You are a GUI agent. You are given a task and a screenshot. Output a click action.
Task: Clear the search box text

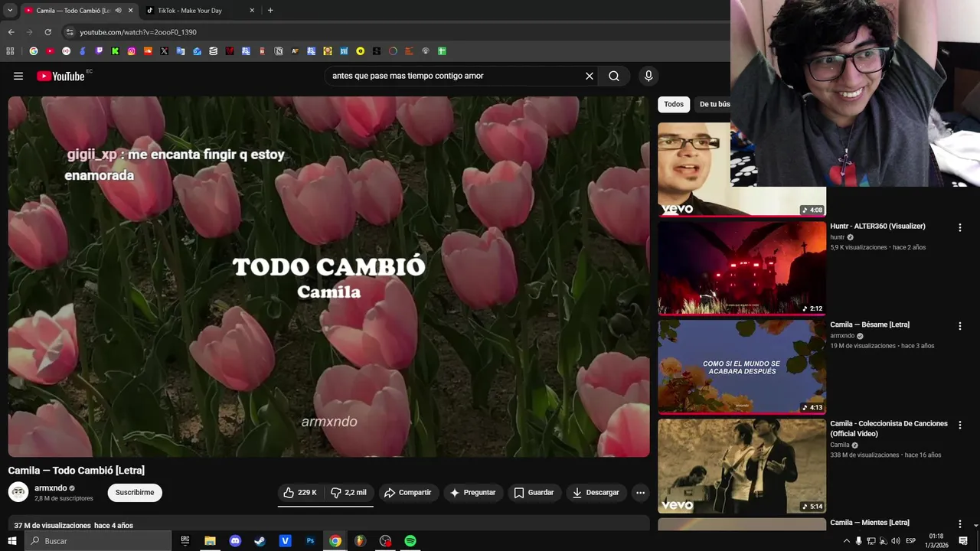(x=590, y=76)
